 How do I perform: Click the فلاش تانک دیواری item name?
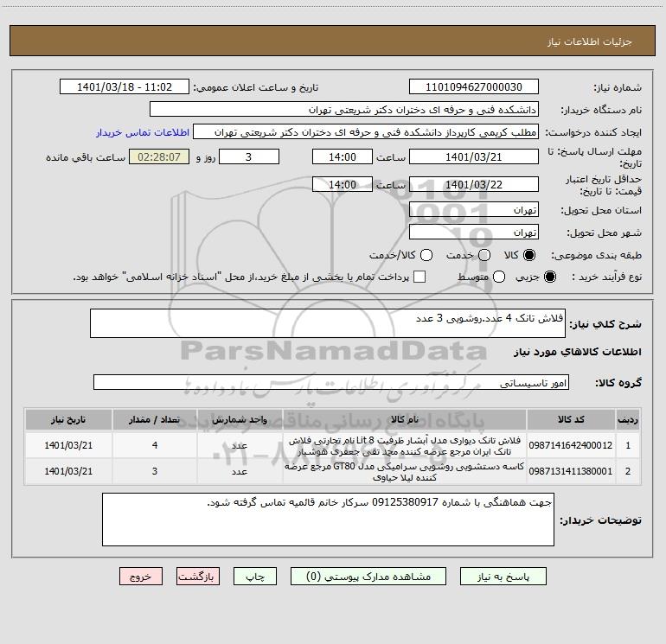pyautogui.click(x=405, y=445)
